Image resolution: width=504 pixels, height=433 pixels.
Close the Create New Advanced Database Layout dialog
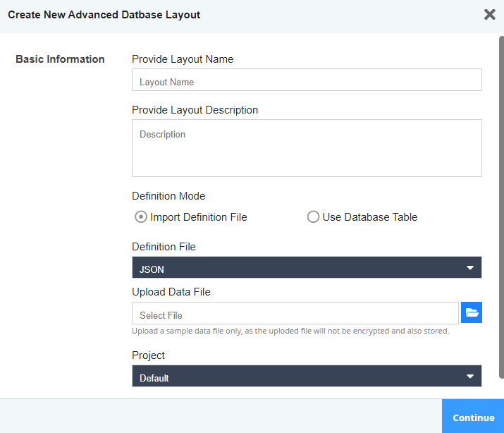[x=489, y=15]
